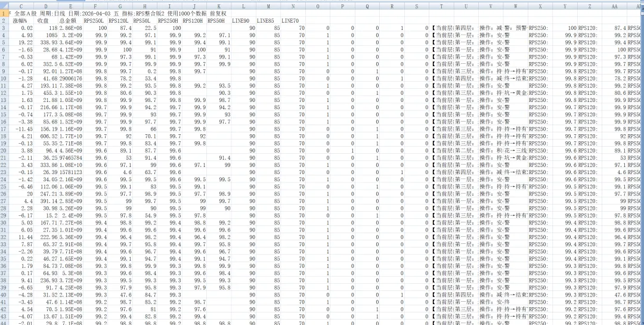Click the RPS120H header cell
Screen dimensions: 644x325
[194, 21]
